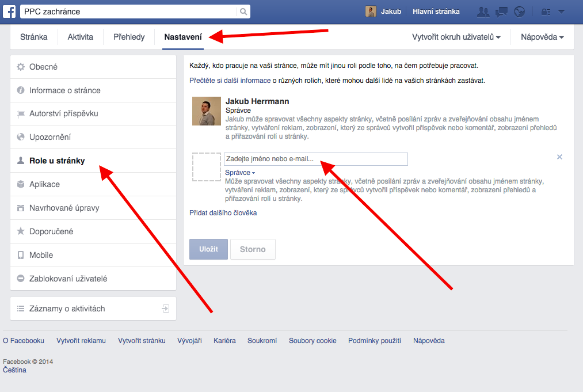This screenshot has height=392, width=583.
Task: Click the search magnifier icon
Action: point(243,12)
